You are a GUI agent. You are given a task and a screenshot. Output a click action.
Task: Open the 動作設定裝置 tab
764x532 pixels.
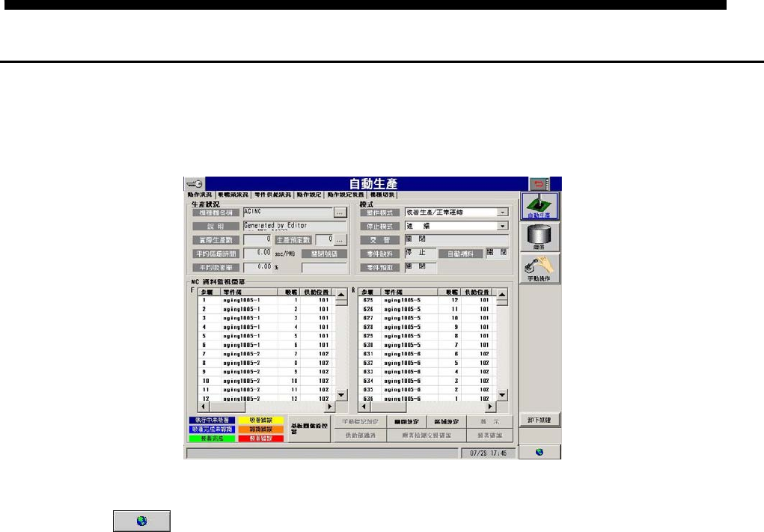[345, 195]
